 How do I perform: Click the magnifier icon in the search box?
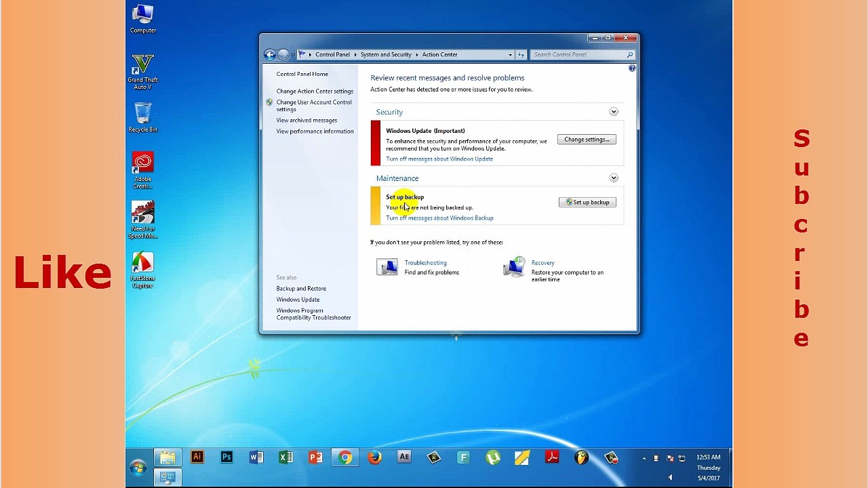(630, 55)
